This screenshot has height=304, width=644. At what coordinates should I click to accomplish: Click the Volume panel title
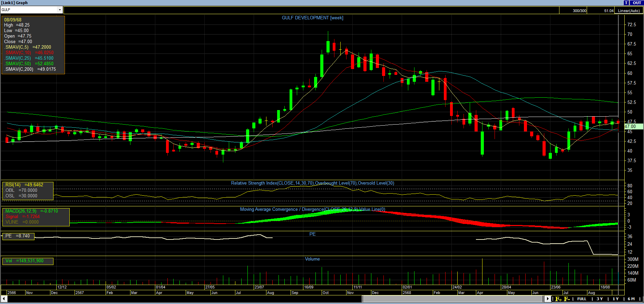click(312, 259)
